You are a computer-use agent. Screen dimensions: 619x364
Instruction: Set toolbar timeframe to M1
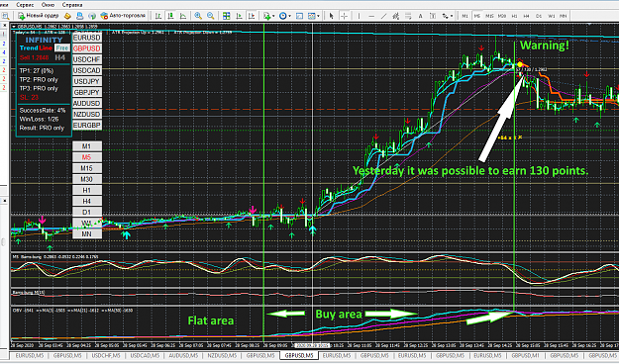click(465, 16)
